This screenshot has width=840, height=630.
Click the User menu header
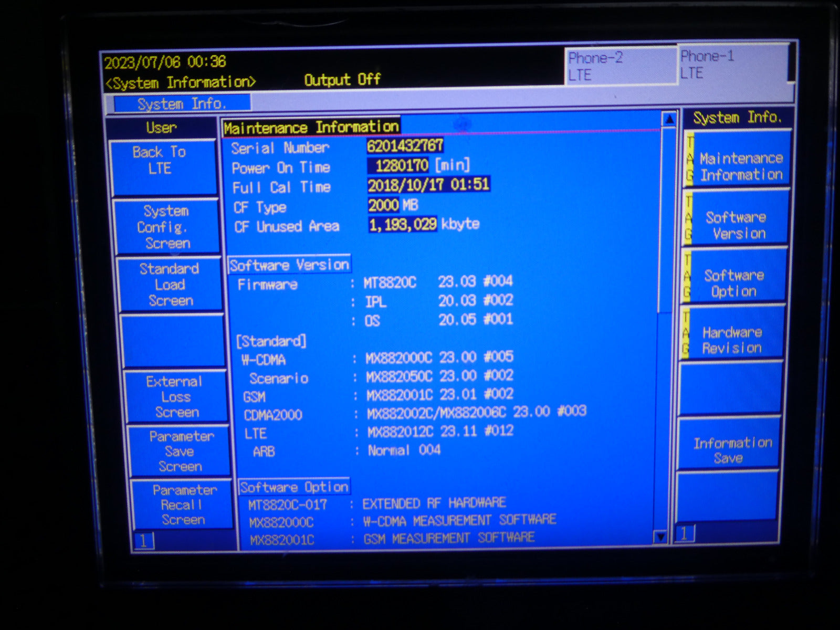pyautogui.click(x=162, y=128)
